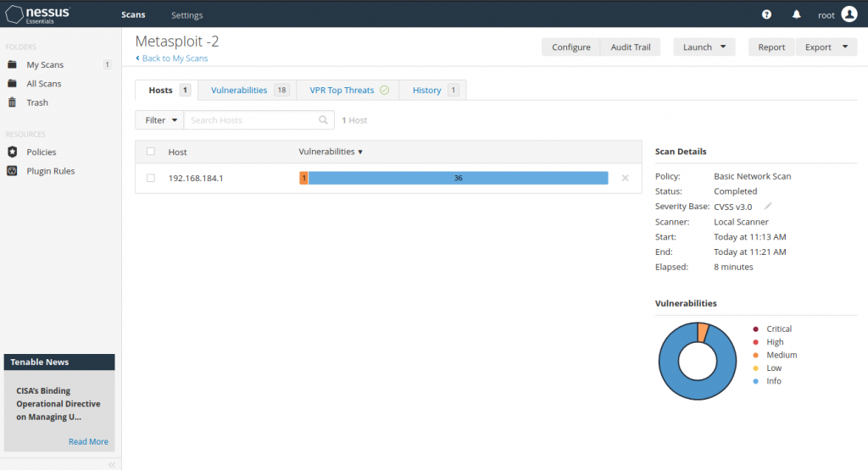Image resolution: width=868 pixels, height=470 pixels.
Task: Switch to the Vulnerabilities tab
Action: (x=247, y=90)
